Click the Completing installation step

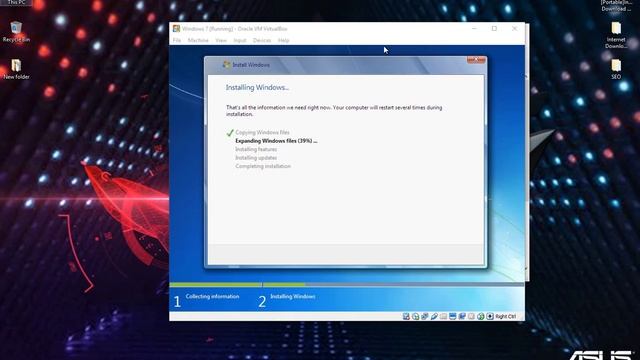tap(263, 166)
